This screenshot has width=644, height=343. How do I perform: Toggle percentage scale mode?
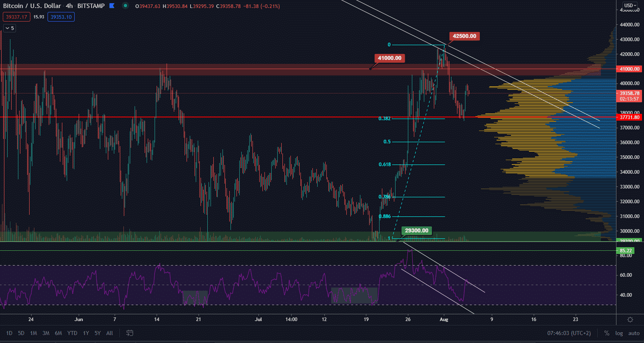point(606,333)
